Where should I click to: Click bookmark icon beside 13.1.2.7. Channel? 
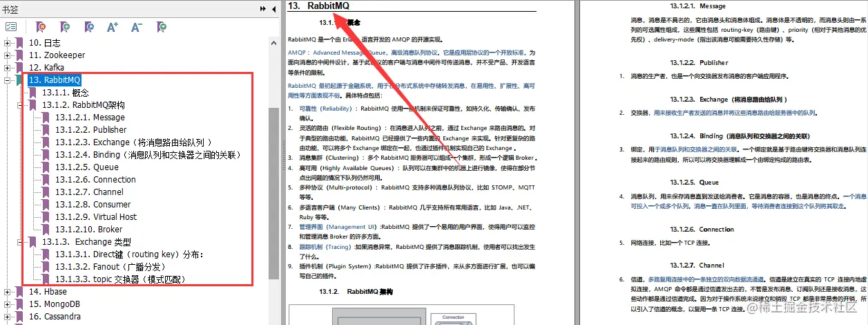[x=46, y=192]
